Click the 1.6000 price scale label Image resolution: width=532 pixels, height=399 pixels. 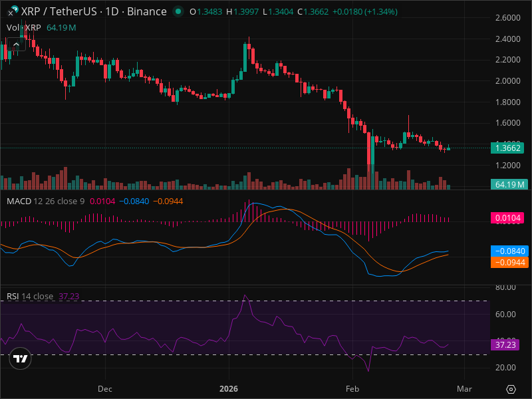click(x=507, y=123)
